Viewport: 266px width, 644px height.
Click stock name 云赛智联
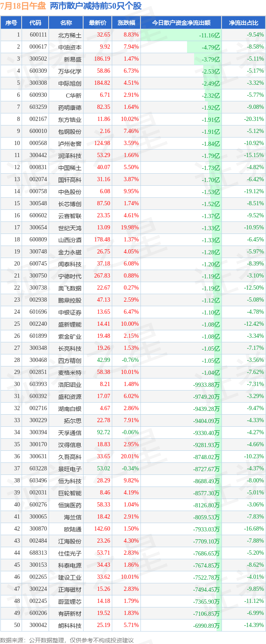[x=70, y=216]
